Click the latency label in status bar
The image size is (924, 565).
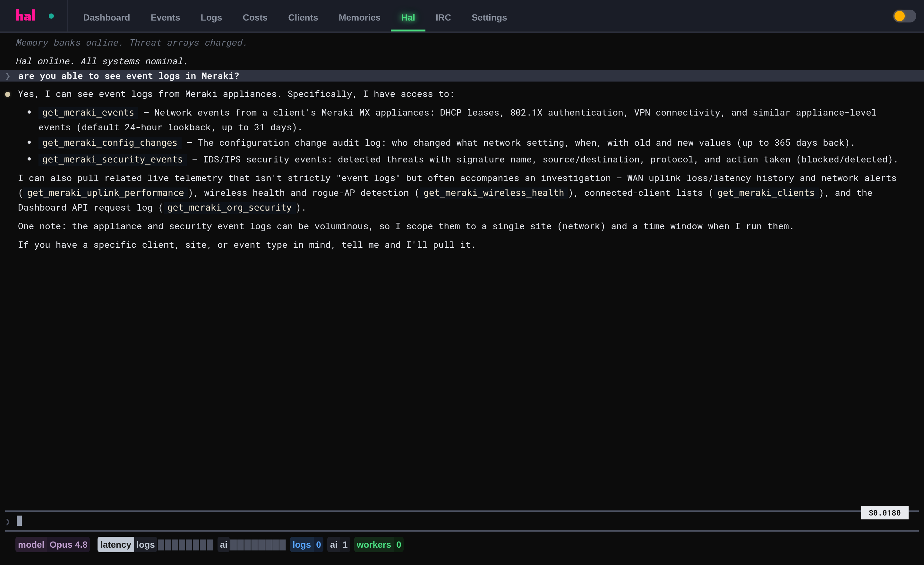(x=116, y=545)
